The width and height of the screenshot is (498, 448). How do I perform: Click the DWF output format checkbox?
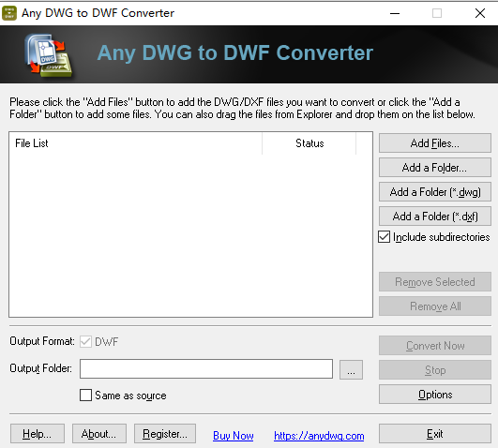[85, 342]
